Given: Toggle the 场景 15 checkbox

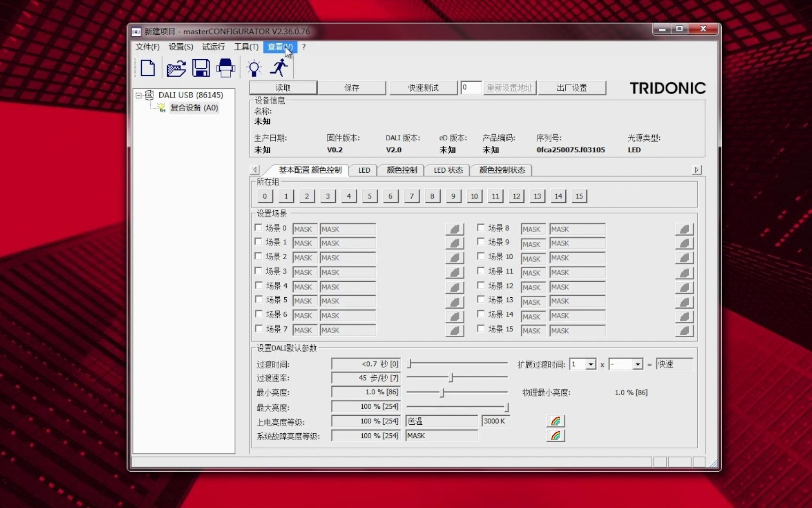Looking at the screenshot, I should pyautogui.click(x=481, y=329).
